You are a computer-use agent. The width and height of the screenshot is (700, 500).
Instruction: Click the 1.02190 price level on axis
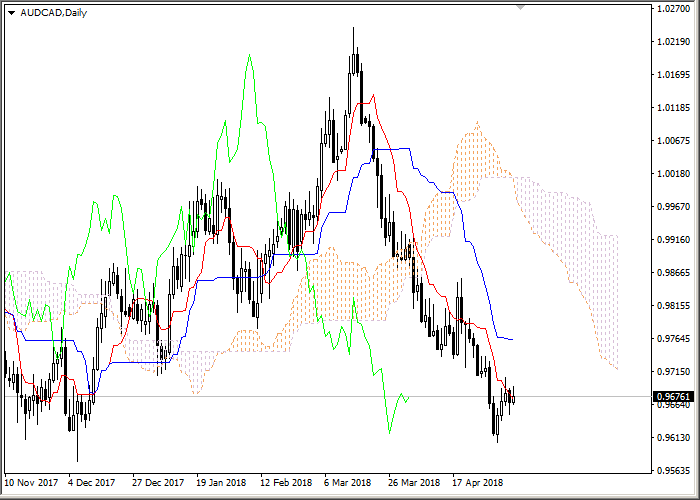click(674, 42)
